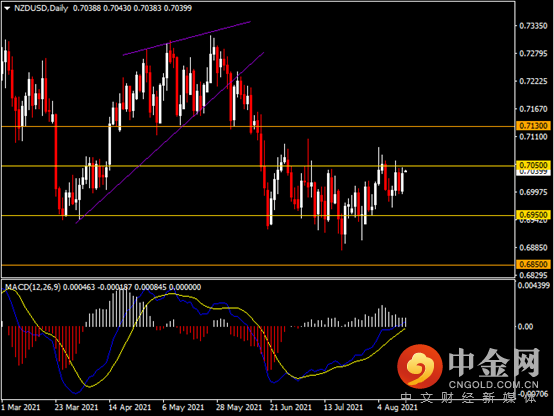Click the 1 Mar 2021 date marker
The width and height of the screenshot is (554, 416).
[x=20, y=407]
